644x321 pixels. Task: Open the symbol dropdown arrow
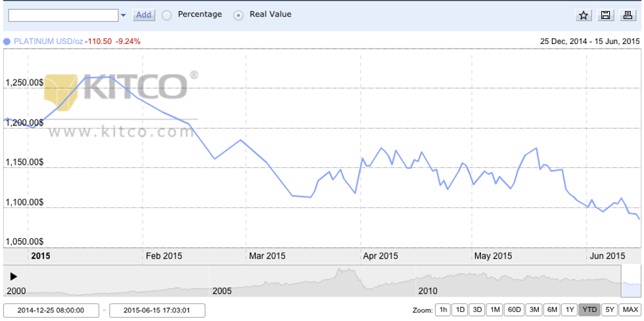(x=123, y=15)
